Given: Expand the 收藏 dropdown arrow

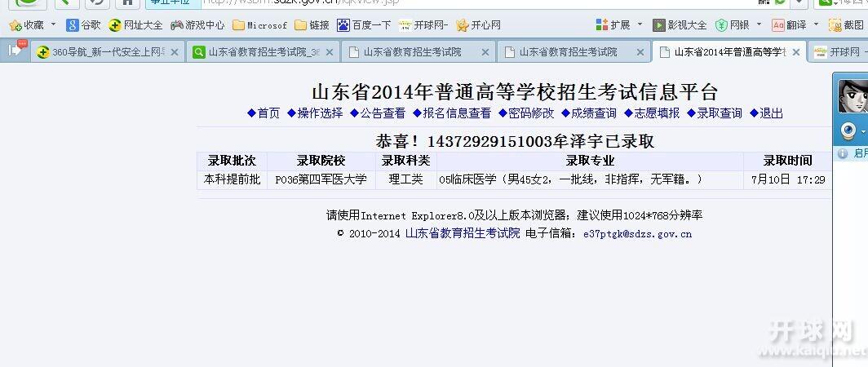Looking at the screenshot, I should [54, 25].
